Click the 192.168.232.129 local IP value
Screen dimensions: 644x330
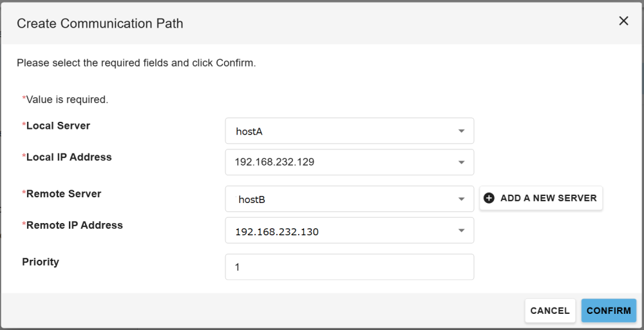pos(274,162)
